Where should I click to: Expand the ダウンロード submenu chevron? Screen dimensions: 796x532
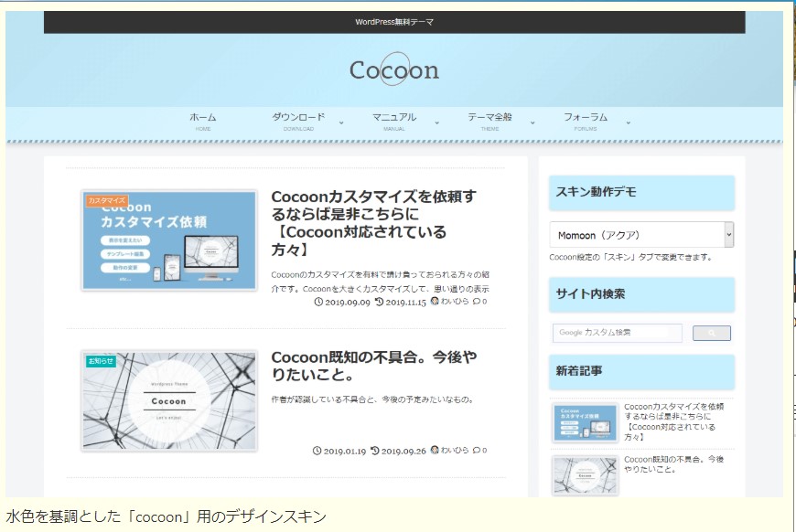click(x=341, y=122)
